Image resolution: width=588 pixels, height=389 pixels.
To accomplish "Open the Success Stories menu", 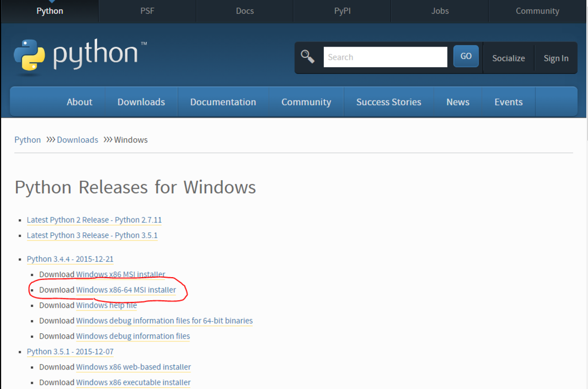I will coord(389,102).
